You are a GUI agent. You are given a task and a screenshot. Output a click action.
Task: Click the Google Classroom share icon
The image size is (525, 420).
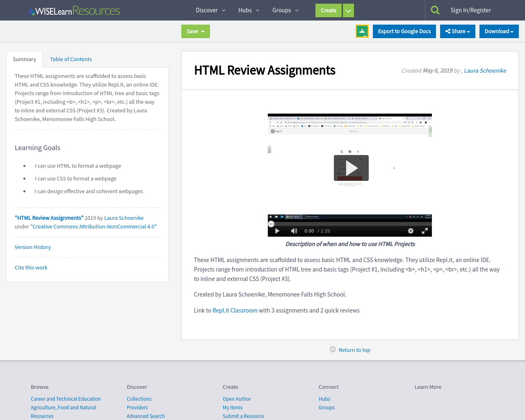pos(362,31)
